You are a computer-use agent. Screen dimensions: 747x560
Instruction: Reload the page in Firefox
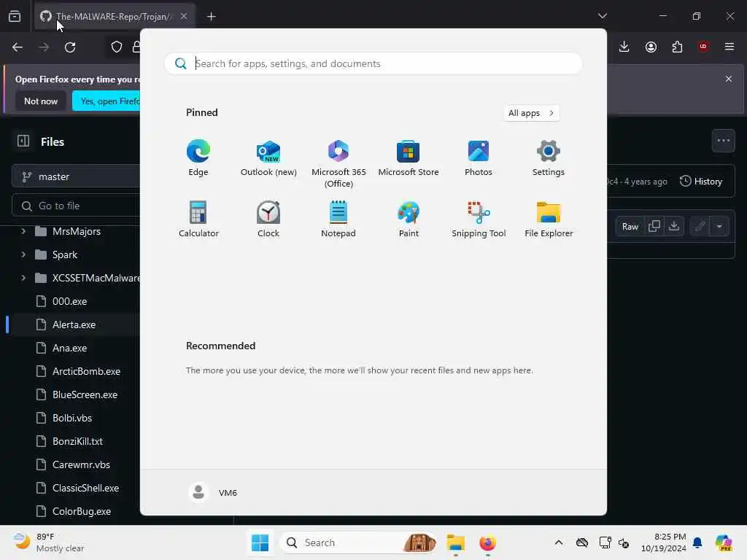coord(70,47)
